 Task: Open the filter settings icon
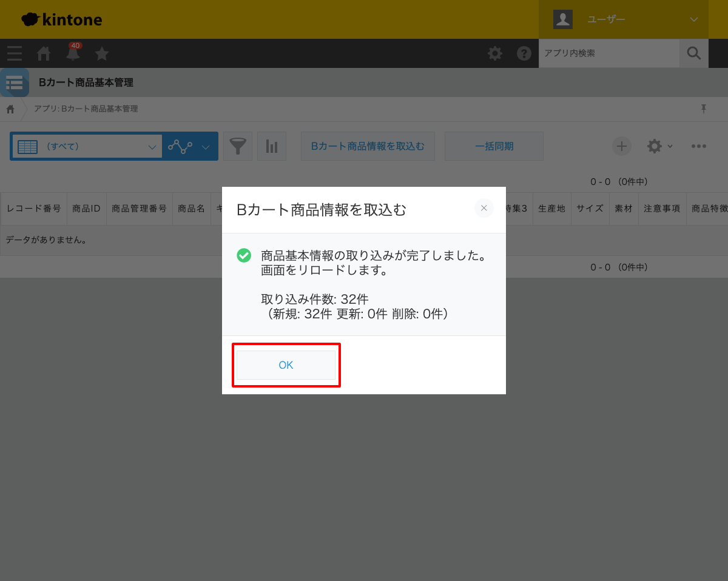click(238, 146)
